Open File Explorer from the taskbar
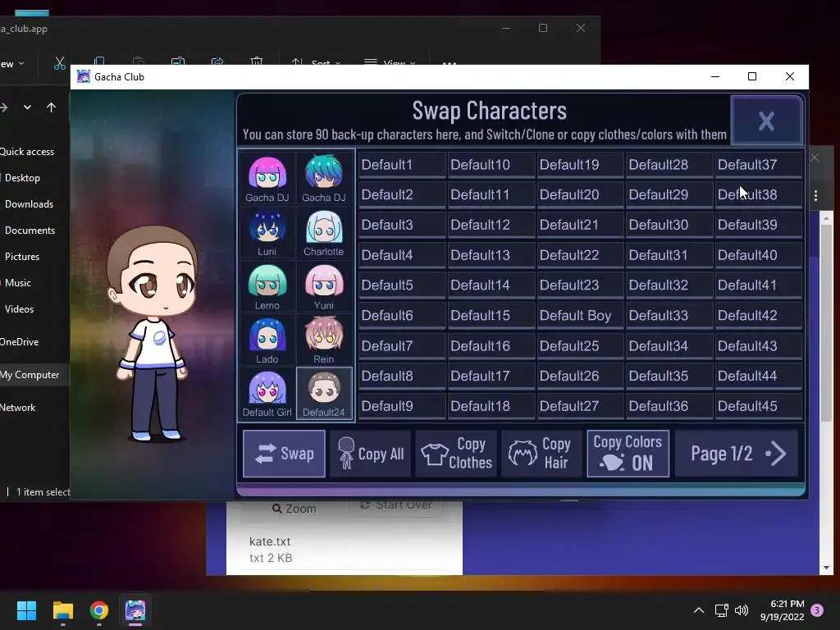 tap(62, 610)
